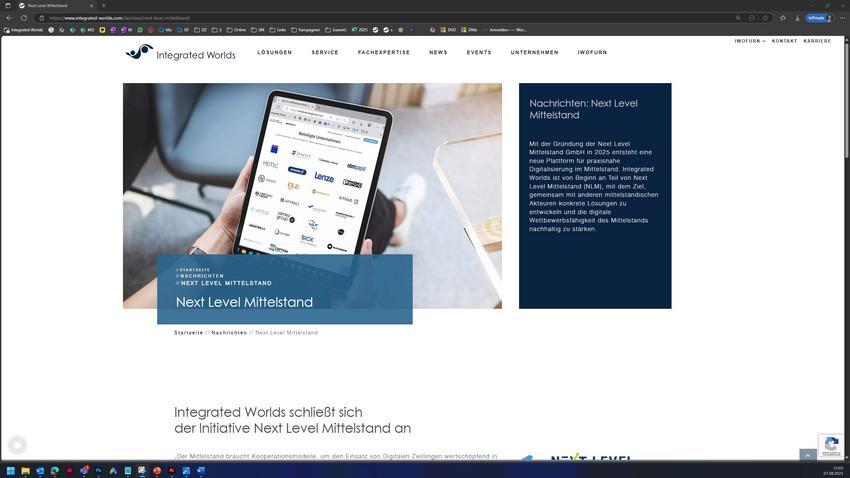Click scroll-to-top arrow button
This screenshot has height=478, width=850.
click(x=808, y=456)
